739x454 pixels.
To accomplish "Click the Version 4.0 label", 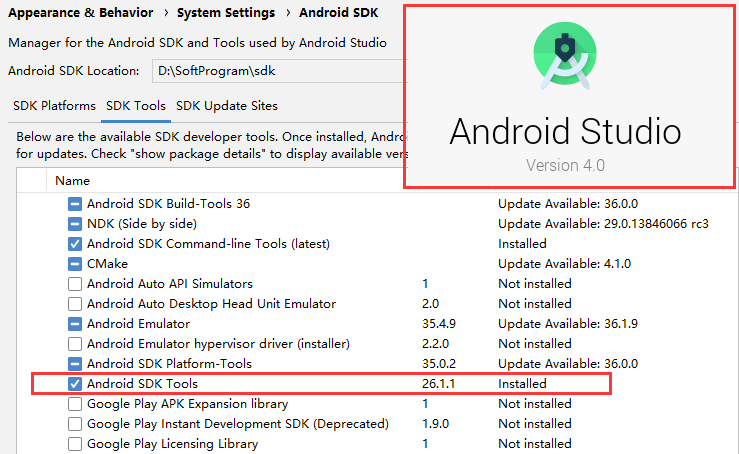I will (565, 165).
